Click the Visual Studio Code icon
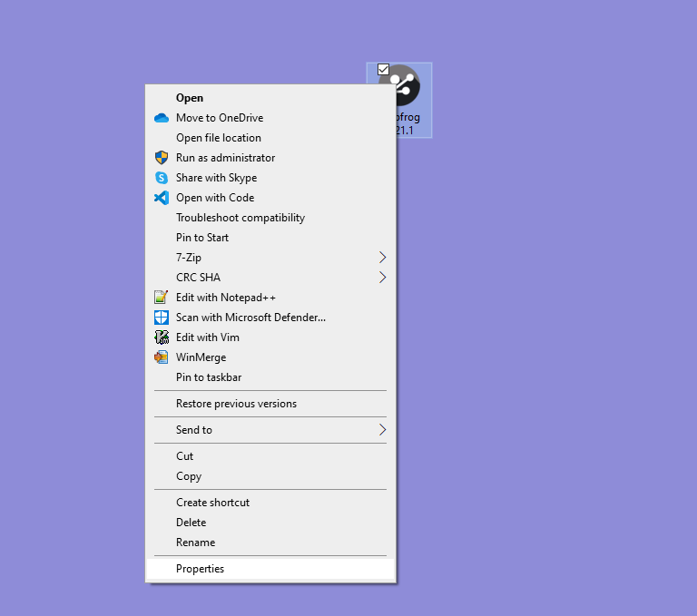Viewport: 697px width, 616px height. point(162,198)
